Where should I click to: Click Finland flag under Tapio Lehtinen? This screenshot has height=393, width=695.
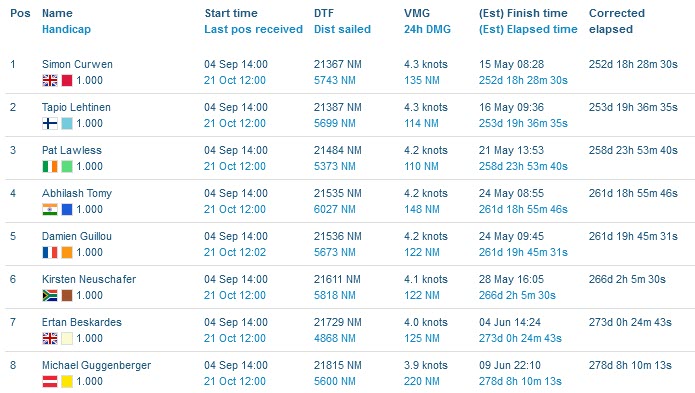pos(50,124)
